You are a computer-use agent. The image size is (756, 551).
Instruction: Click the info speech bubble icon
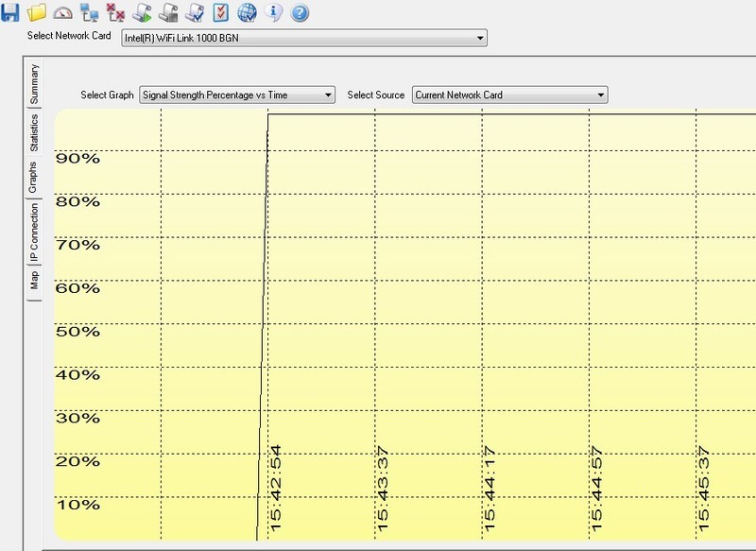pos(274,13)
